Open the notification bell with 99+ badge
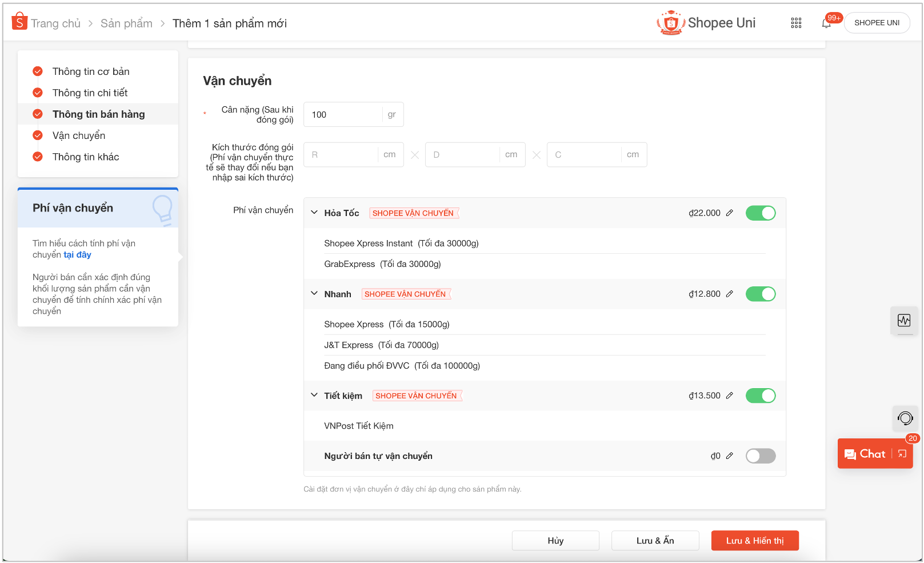This screenshot has width=924, height=563. pos(827,23)
